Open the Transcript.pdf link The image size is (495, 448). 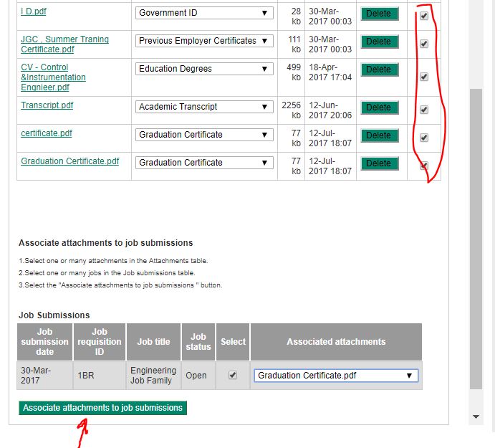[x=47, y=105]
